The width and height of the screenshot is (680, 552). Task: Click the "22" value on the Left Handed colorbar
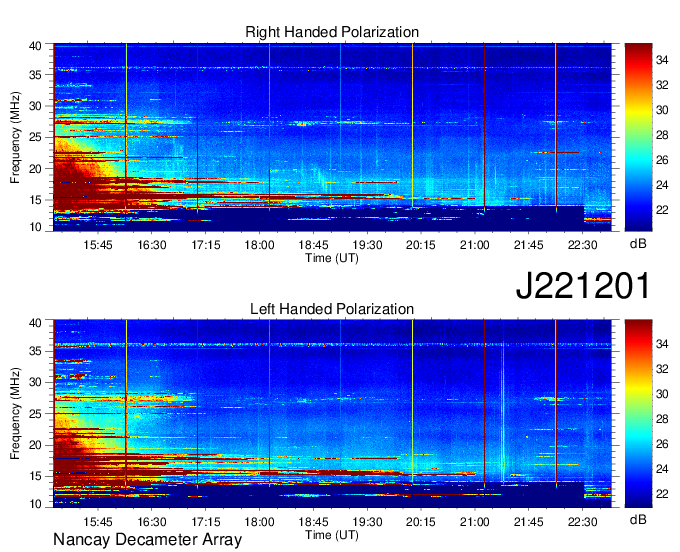pyautogui.click(x=662, y=494)
